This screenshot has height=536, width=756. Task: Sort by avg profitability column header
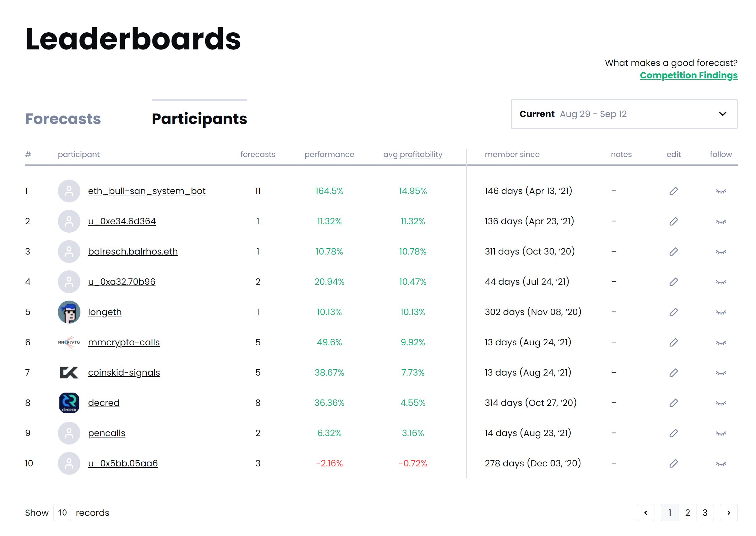pyautogui.click(x=412, y=154)
